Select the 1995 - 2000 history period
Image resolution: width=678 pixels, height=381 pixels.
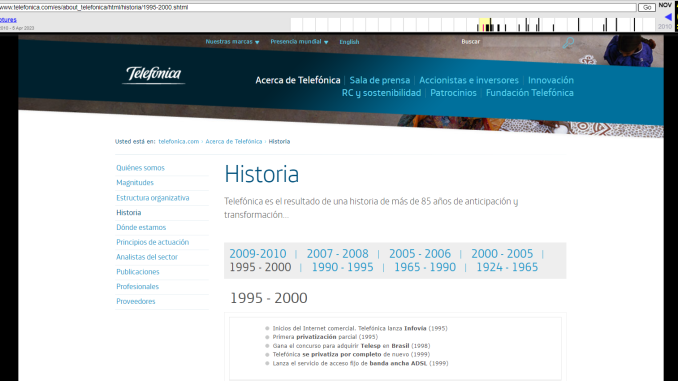tap(260, 267)
